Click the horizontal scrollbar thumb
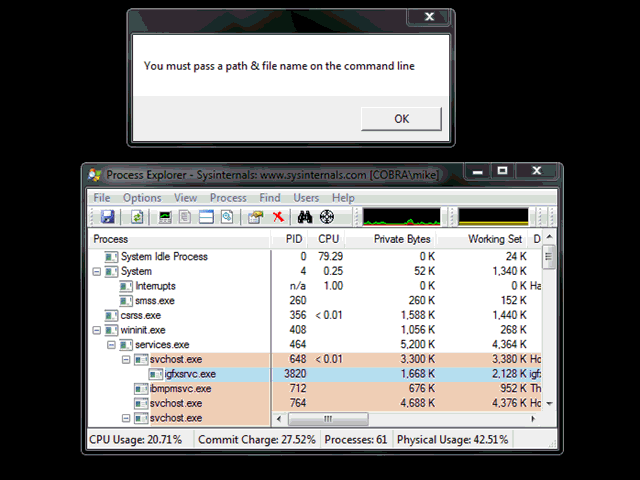 click(328, 419)
